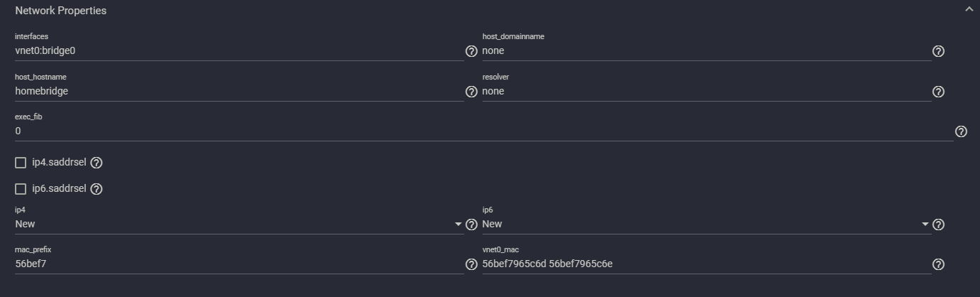Open the ip6 dropdown set to New
Screen dimensions: 980x297
tap(707, 224)
